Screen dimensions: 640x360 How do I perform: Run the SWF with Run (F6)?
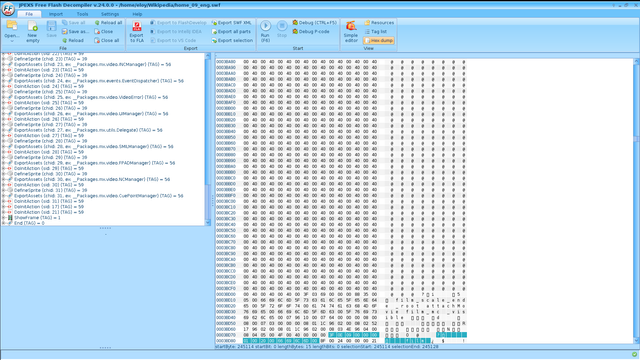[265, 31]
